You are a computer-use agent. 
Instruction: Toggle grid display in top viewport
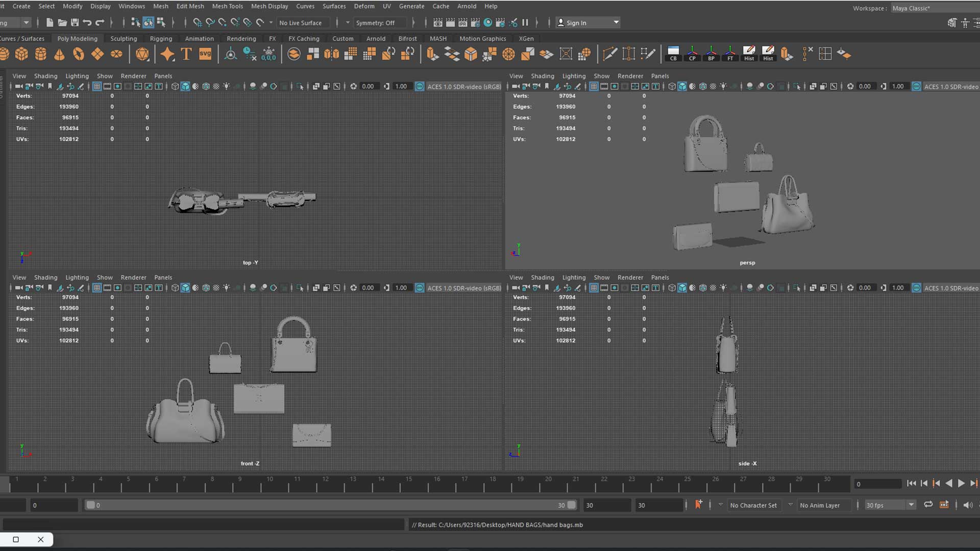tap(96, 86)
